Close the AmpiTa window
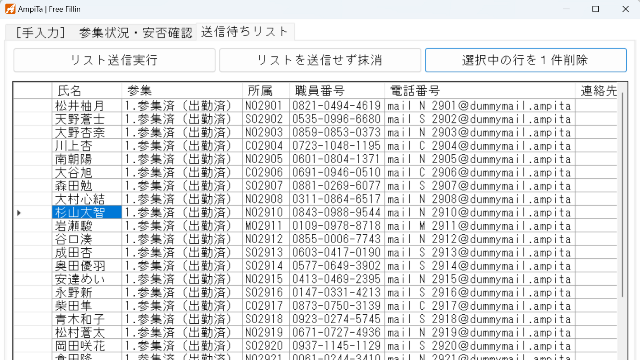The height and width of the screenshot is (360, 640). [x=625, y=9]
